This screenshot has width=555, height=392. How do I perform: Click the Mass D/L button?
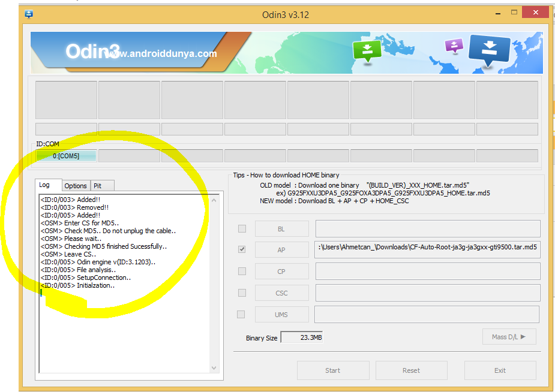(x=509, y=337)
